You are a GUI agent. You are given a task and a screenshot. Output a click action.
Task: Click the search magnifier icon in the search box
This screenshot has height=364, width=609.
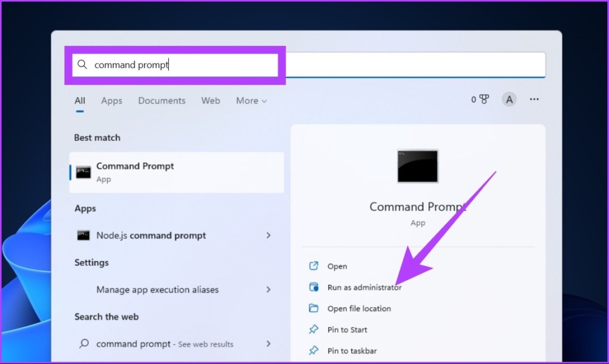(x=82, y=64)
